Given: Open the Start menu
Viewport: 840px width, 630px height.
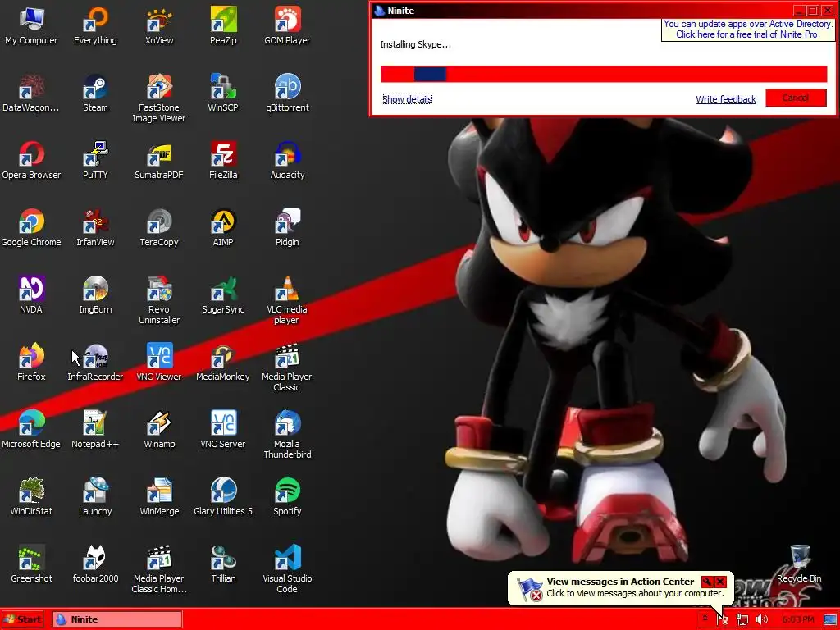Looking at the screenshot, I should pos(23,619).
